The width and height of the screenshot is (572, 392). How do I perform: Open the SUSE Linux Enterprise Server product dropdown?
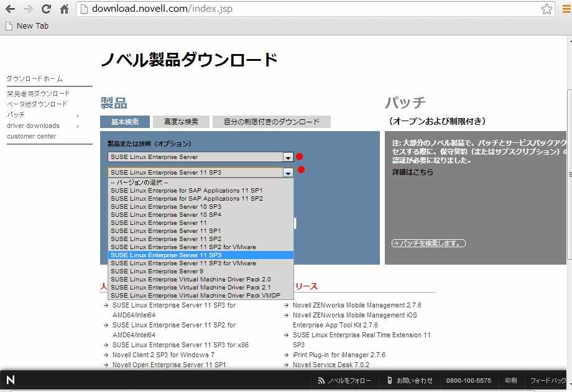coord(200,157)
